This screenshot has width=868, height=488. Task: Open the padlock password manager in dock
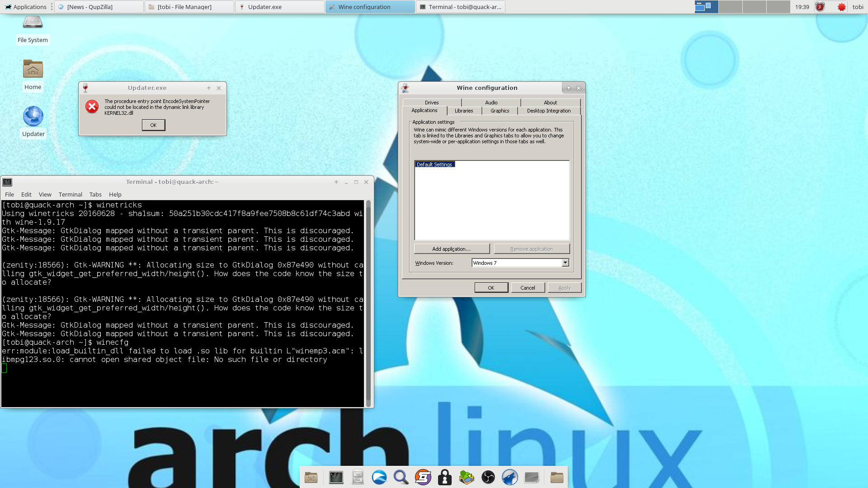click(x=445, y=477)
